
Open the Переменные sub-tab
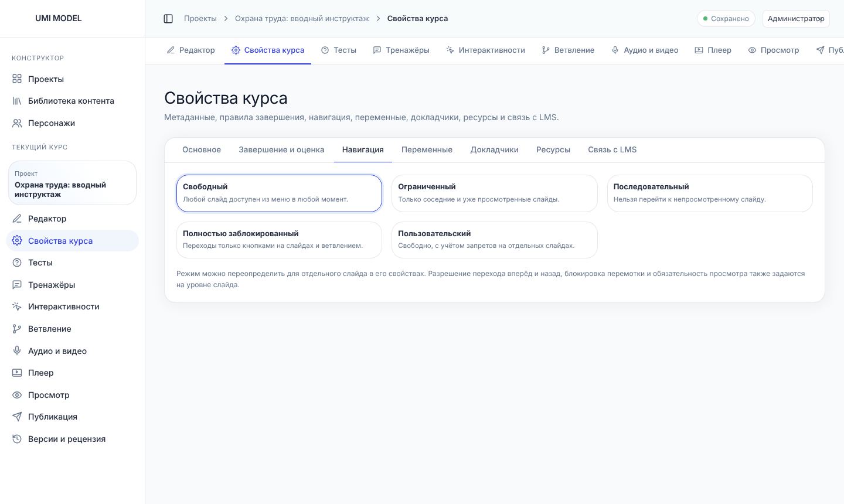(x=427, y=150)
